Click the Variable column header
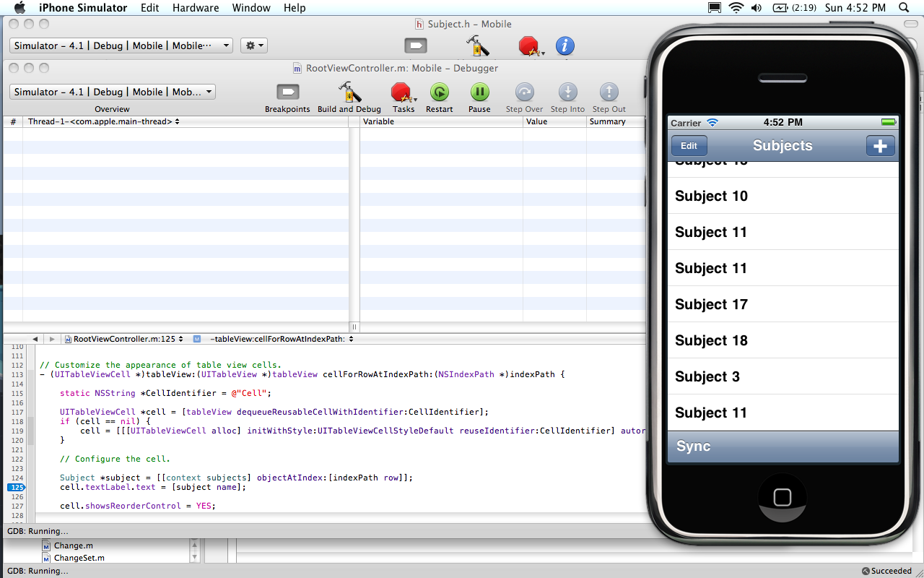Screen dimensions: 924x578 tap(441, 121)
